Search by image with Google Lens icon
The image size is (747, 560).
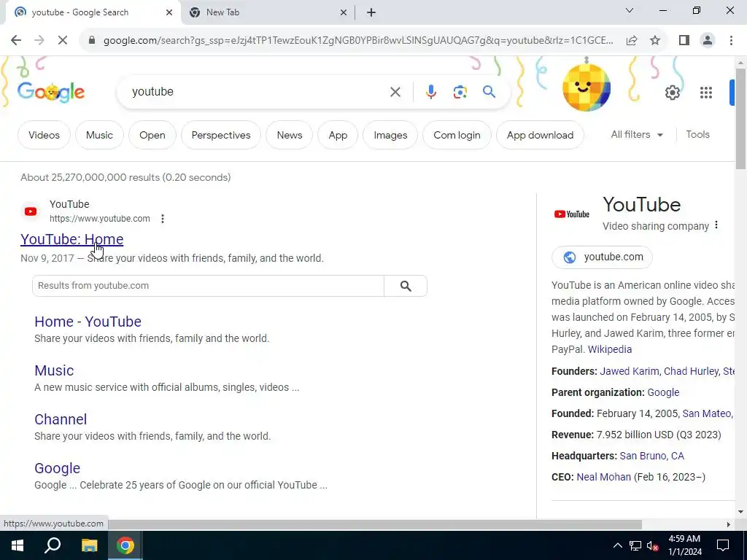pyautogui.click(x=460, y=92)
